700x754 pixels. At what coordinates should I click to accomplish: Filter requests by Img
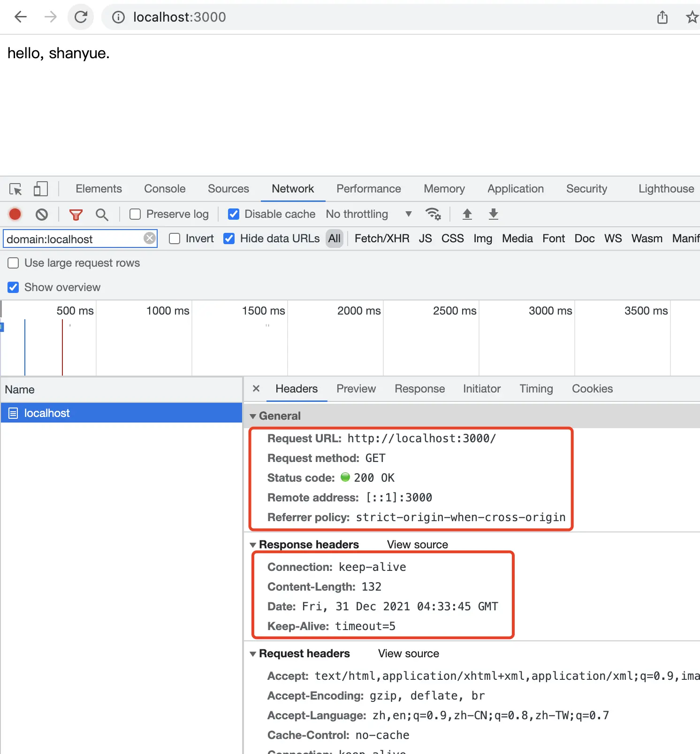(483, 239)
